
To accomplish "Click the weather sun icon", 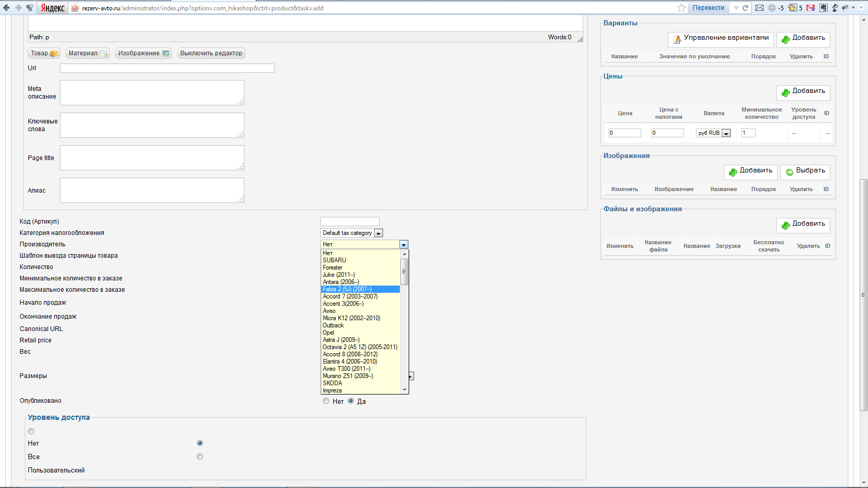I will pyautogui.click(x=772, y=8).
